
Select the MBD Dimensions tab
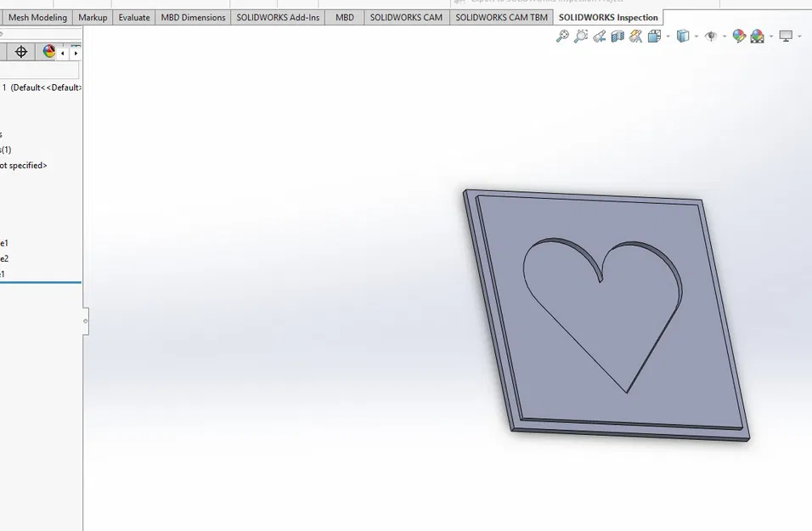pyautogui.click(x=193, y=16)
